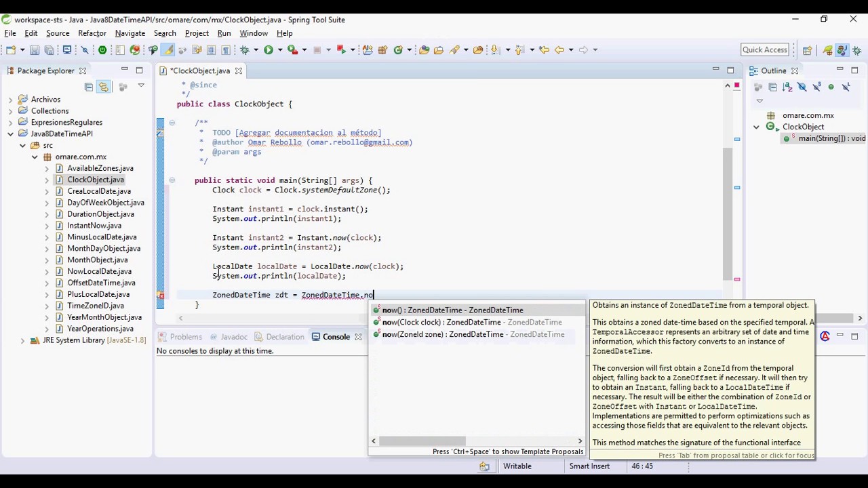868x488 pixels.
Task: Toggle Link with Editor in Package Explorer
Action: (x=103, y=87)
